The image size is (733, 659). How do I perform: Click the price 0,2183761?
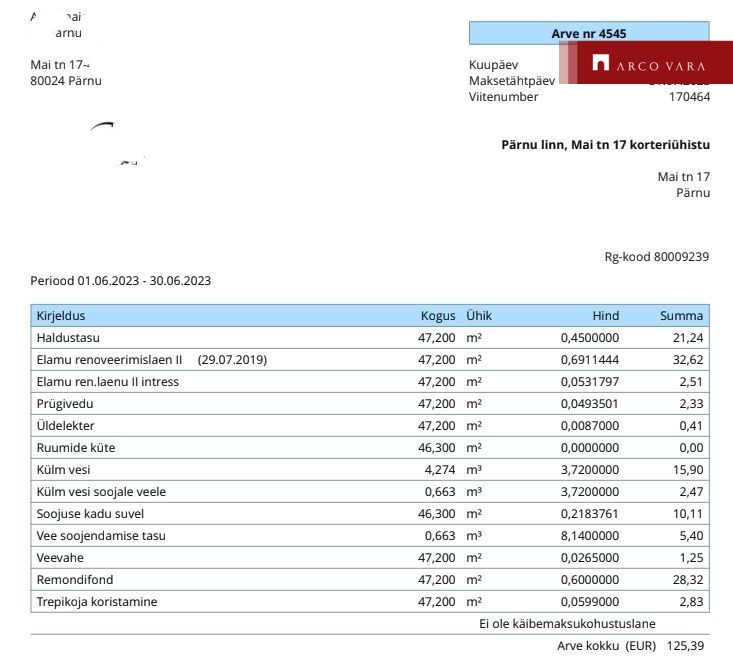pyautogui.click(x=589, y=513)
